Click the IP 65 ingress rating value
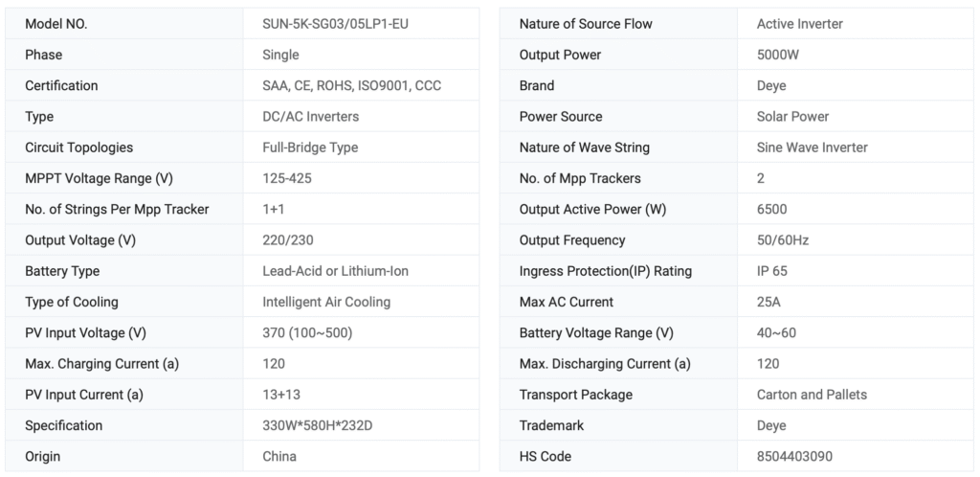 point(772,271)
